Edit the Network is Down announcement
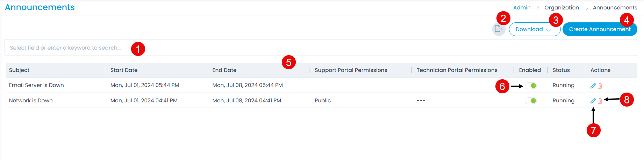 click(x=593, y=101)
